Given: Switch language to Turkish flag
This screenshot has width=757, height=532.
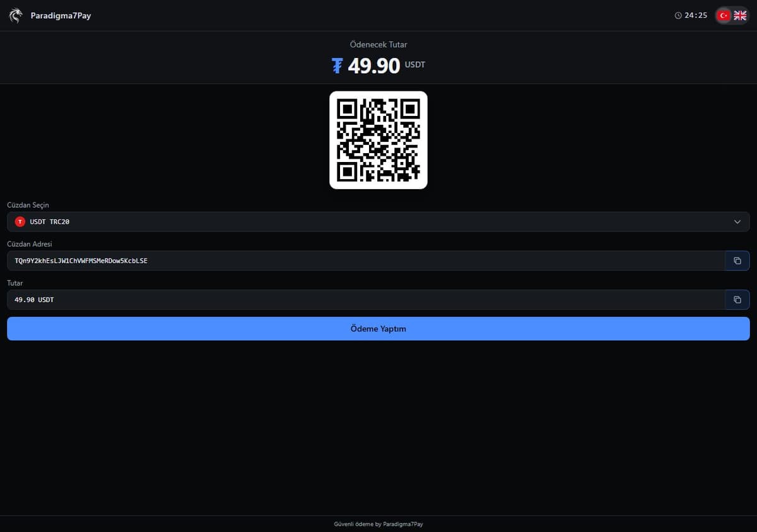Looking at the screenshot, I should [x=724, y=16].
